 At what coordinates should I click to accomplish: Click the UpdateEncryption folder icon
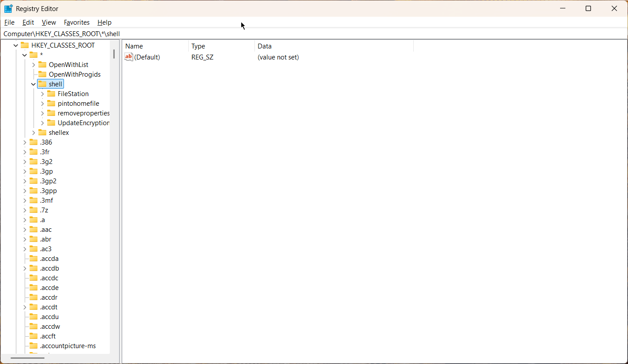pyautogui.click(x=51, y=123)
